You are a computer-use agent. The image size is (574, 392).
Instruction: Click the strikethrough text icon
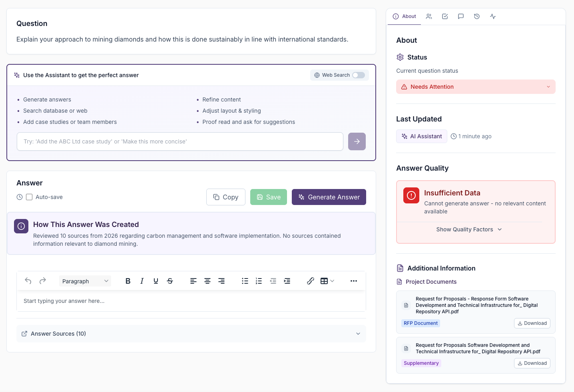tap(170, 281)
